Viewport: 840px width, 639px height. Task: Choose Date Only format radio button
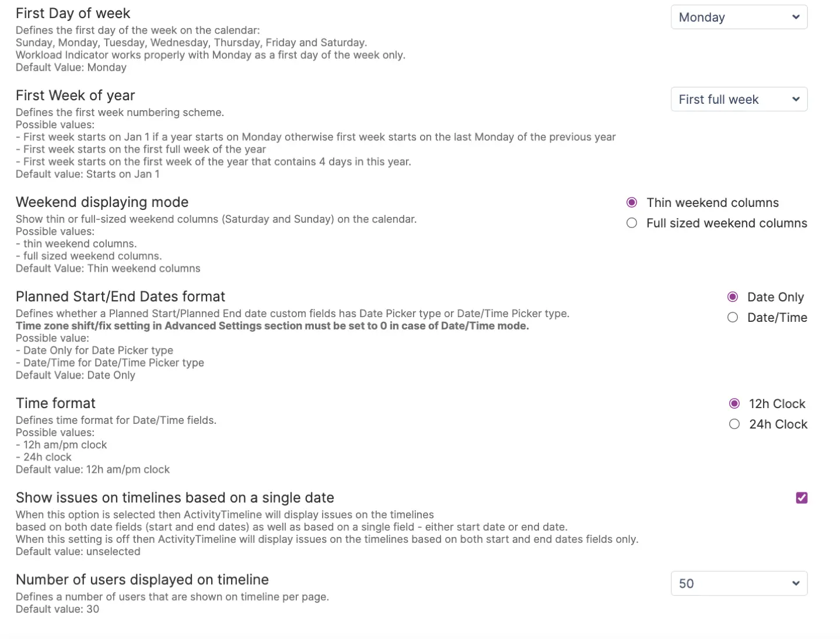733,297
